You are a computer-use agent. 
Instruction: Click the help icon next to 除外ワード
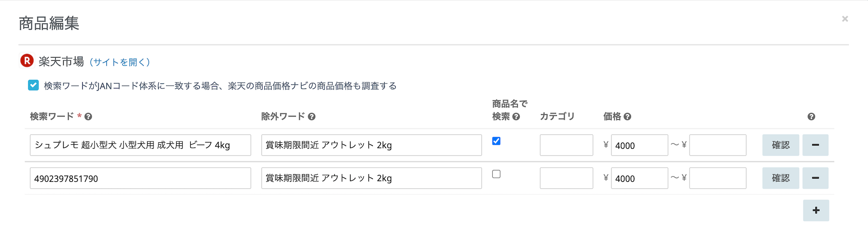312,117
